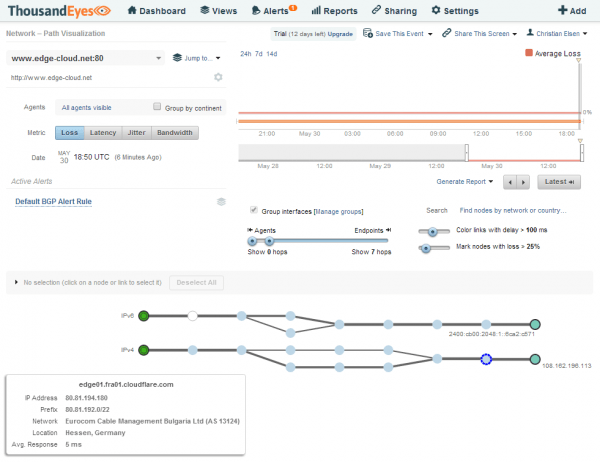This screenshot has width=600, height=462.
Task: Select the IPv4 endpoint node 108.162.198.113
Action: point(535,359)
